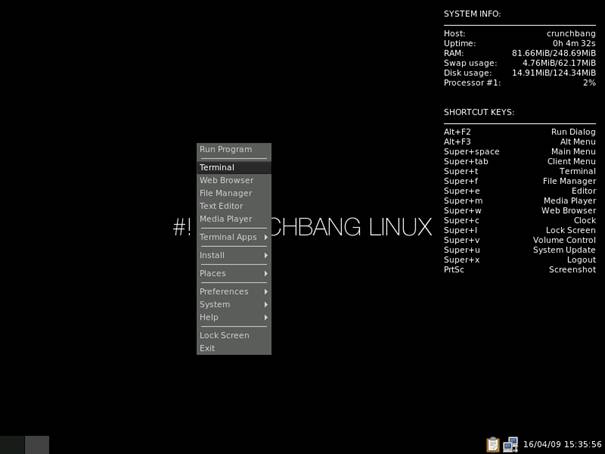Expand the System submenu

pos(234,304)
